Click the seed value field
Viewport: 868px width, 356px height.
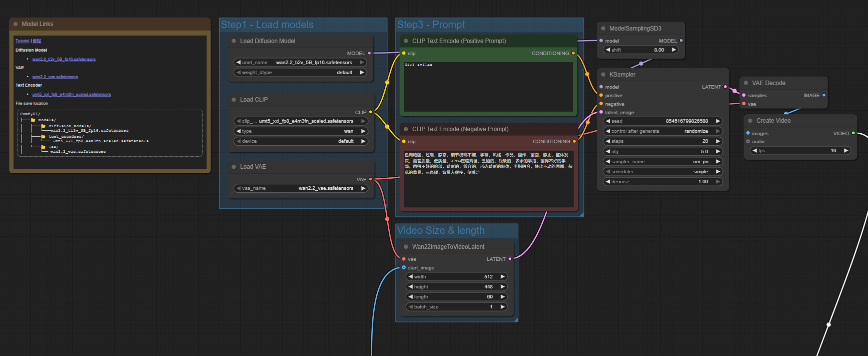point(663,121)
